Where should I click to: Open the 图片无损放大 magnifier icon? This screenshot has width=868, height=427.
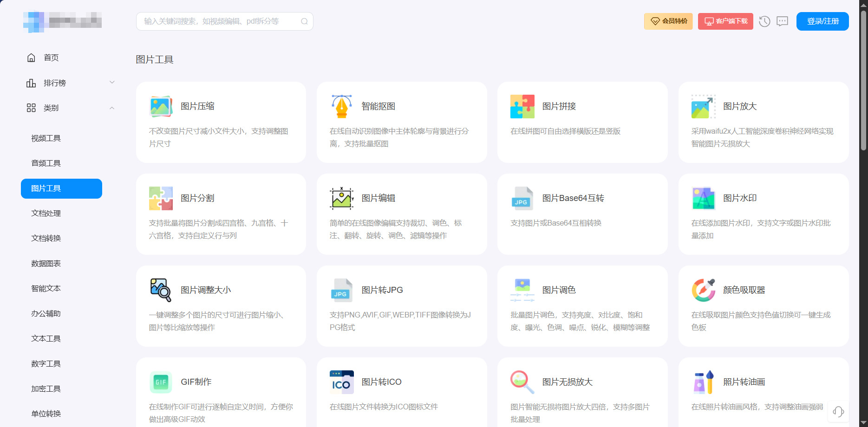tap(522, 382)
